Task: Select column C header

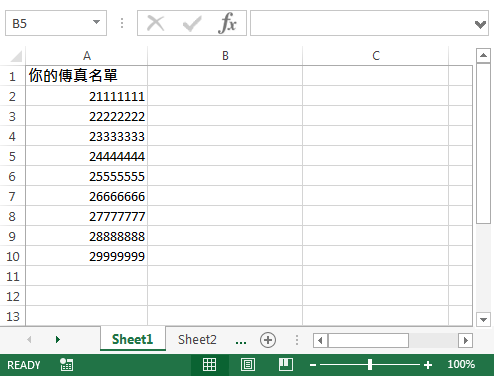Action: coord(376,56)
